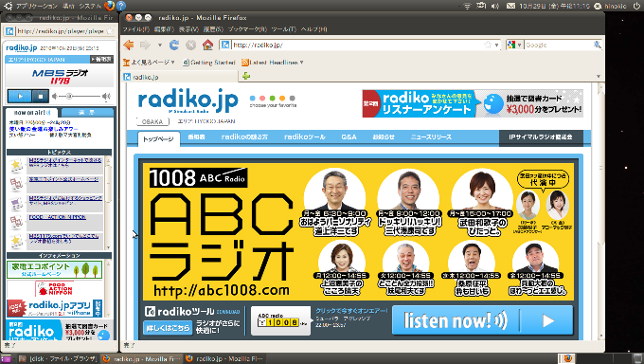Pick the green favorite color dot

tap(273, 99)
